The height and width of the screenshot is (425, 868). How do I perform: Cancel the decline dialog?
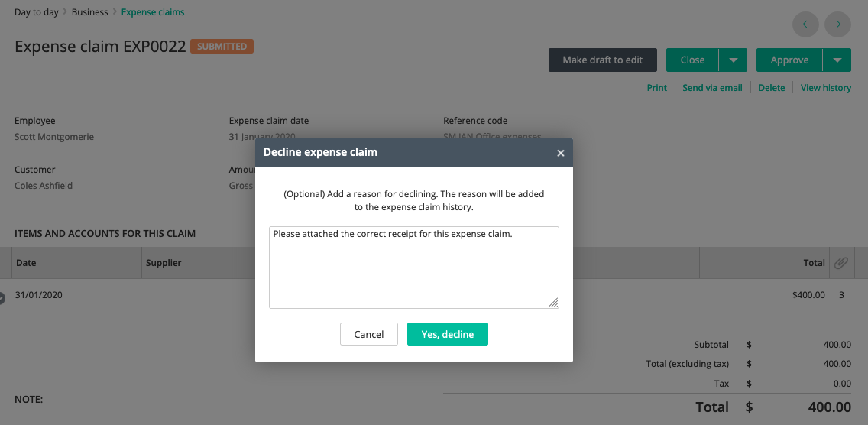[369, 334]
